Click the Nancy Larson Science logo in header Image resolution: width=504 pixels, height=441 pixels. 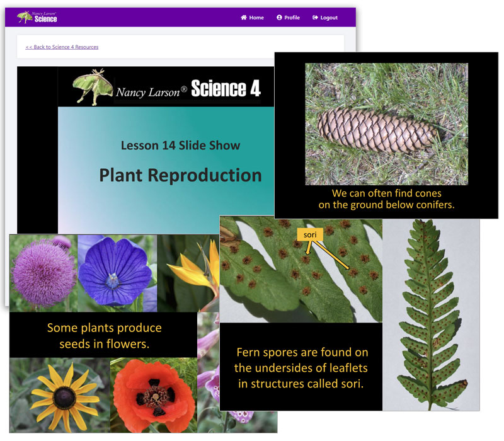(x=37, y=18)
